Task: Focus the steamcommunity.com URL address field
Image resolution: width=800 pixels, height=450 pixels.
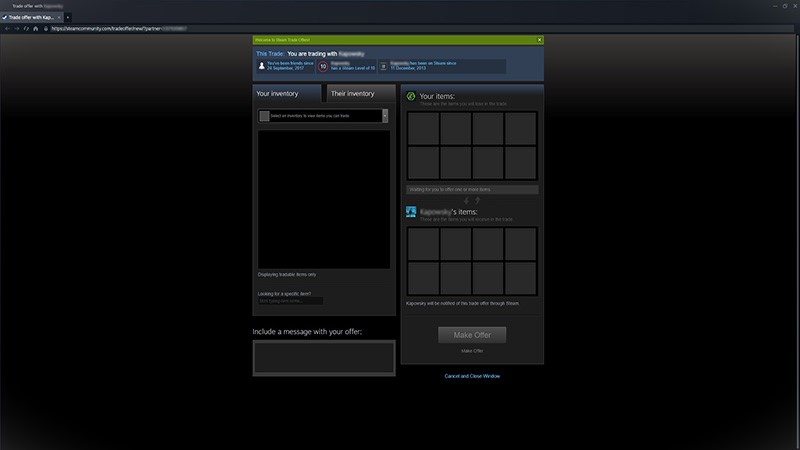Action: click(421, 29)
